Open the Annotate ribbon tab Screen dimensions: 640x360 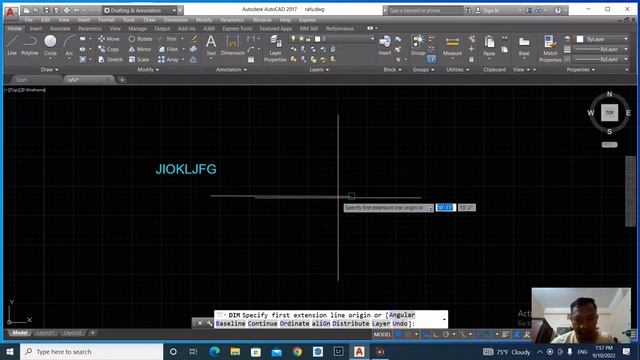(60, 29)
